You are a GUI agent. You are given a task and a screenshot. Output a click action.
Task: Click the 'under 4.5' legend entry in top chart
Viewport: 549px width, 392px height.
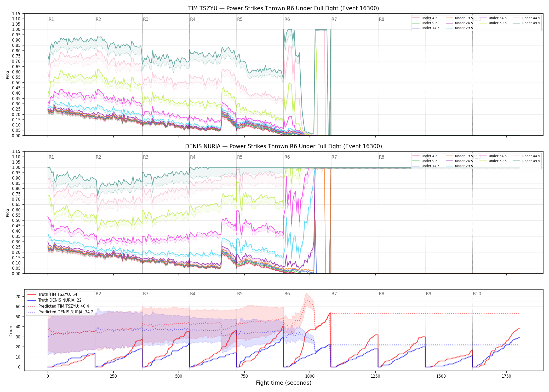click(425, 18)
